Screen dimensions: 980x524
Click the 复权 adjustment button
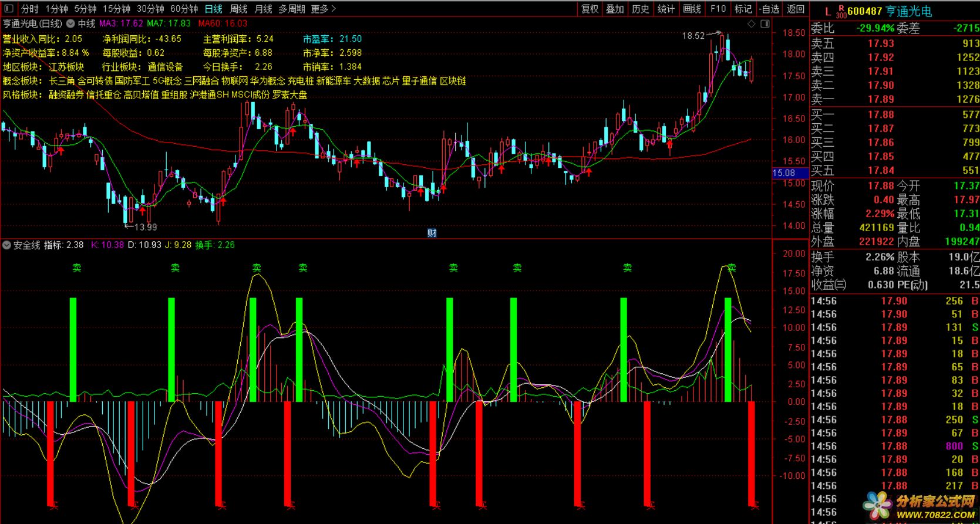pyautogui.click(x=590, y=9)
